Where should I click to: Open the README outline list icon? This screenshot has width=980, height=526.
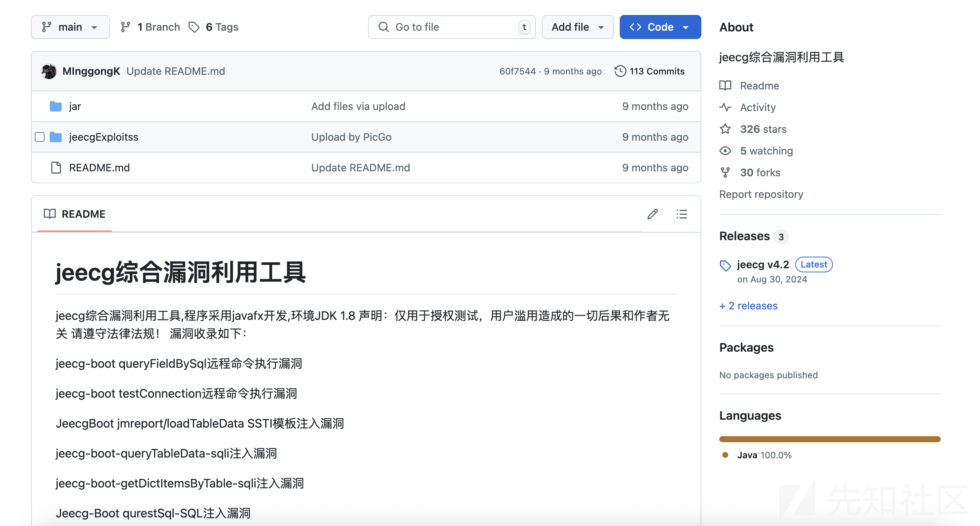click(x=682, y=214)
